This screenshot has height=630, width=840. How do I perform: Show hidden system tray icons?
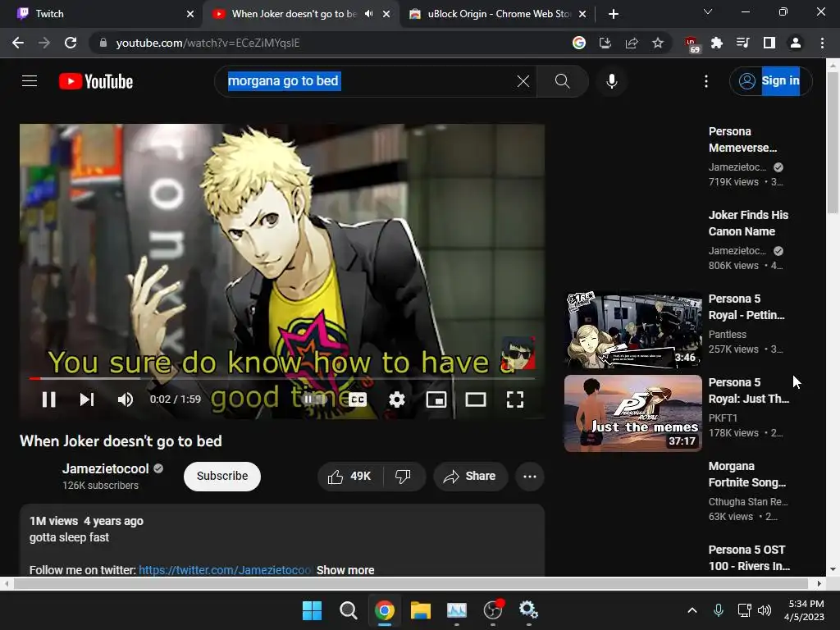pos(692,610)
